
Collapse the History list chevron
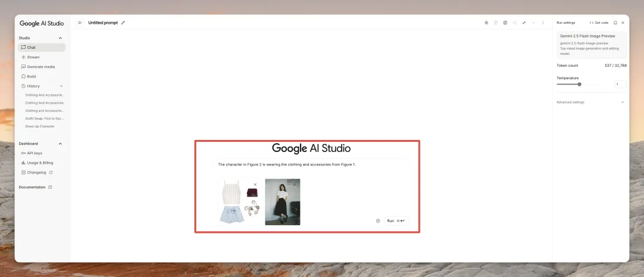point(61,86)
